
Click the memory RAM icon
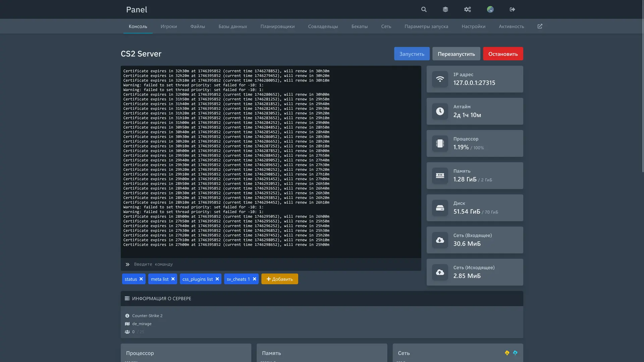(440, 176)
